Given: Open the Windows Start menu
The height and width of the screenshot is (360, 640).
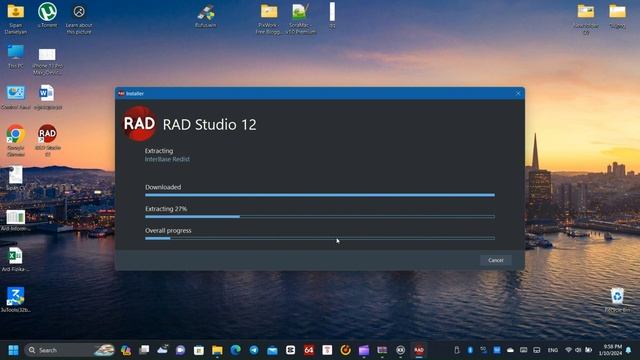Looking at the screenshot, I should [13, 350].
